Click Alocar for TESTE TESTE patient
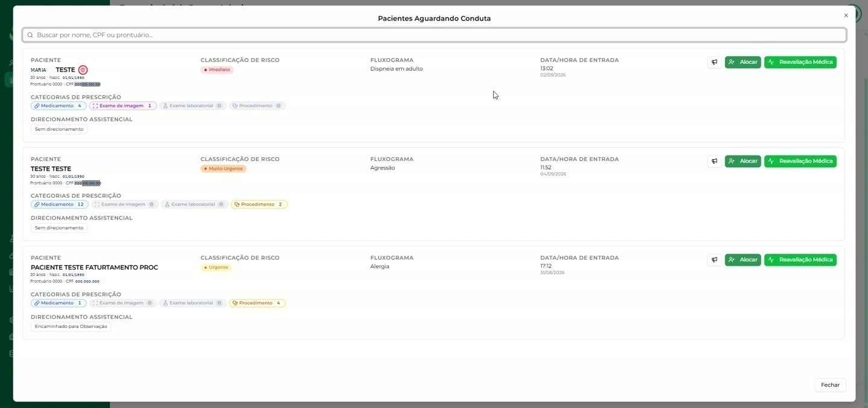 click(743, 161)
